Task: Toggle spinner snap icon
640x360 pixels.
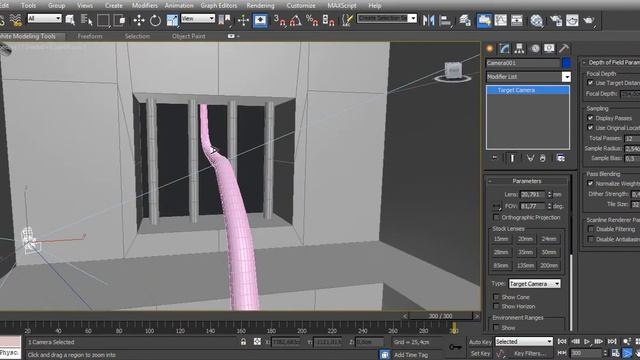Action: coord(328,20)
